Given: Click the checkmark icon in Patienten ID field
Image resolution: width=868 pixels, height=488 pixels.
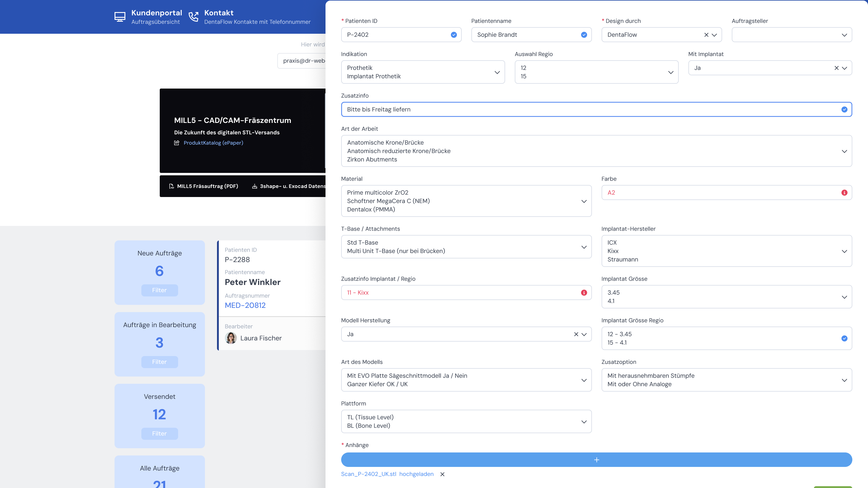Looking at the screenshot, I should (x=454, y=35).
